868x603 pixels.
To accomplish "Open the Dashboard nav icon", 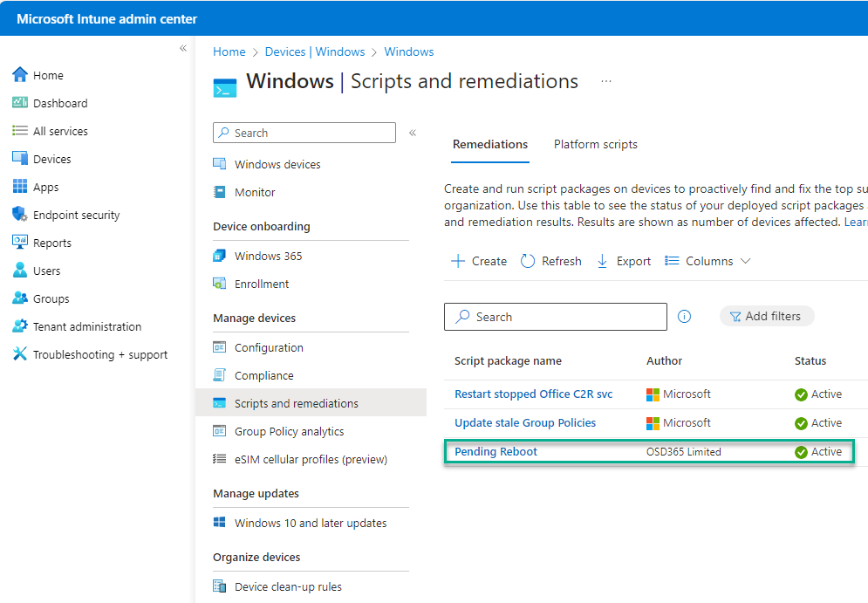I will (x=20, y=102).
